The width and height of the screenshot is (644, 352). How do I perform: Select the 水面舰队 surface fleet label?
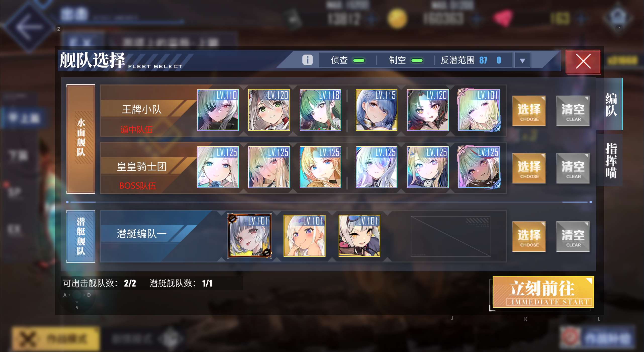pyautogui.click(x=81, y=139)
